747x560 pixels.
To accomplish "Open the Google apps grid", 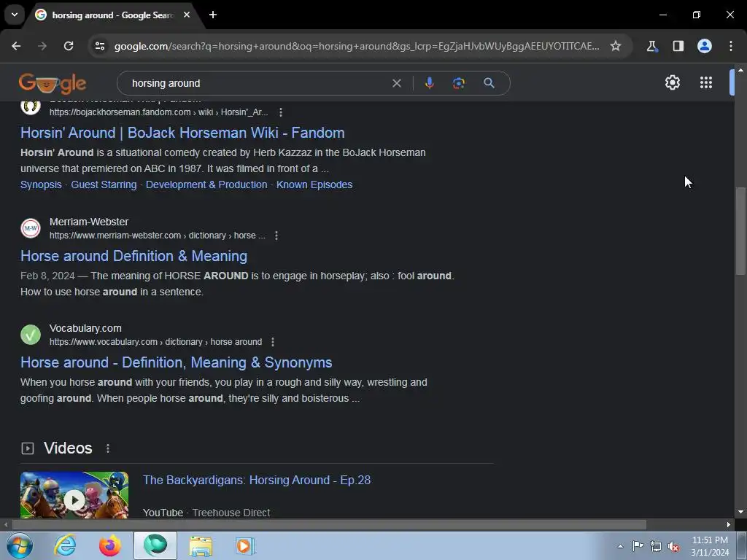I will 706,83.
